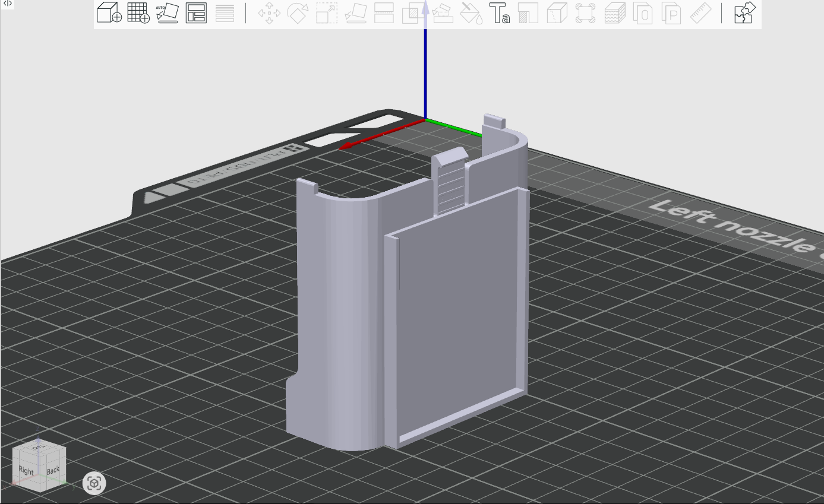This screenshot has width=824, height=504.
Task: Select the Scale tool icon
Action: click(327, 13)
